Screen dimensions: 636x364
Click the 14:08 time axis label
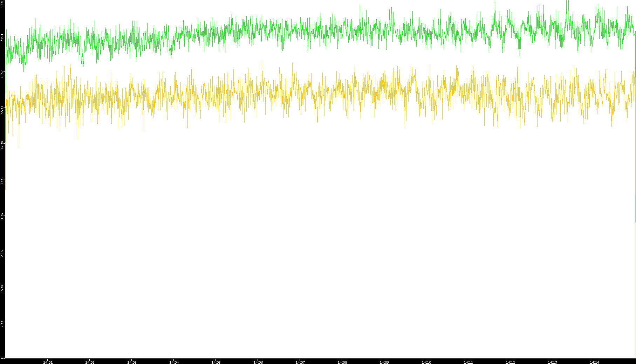[342, 362]
